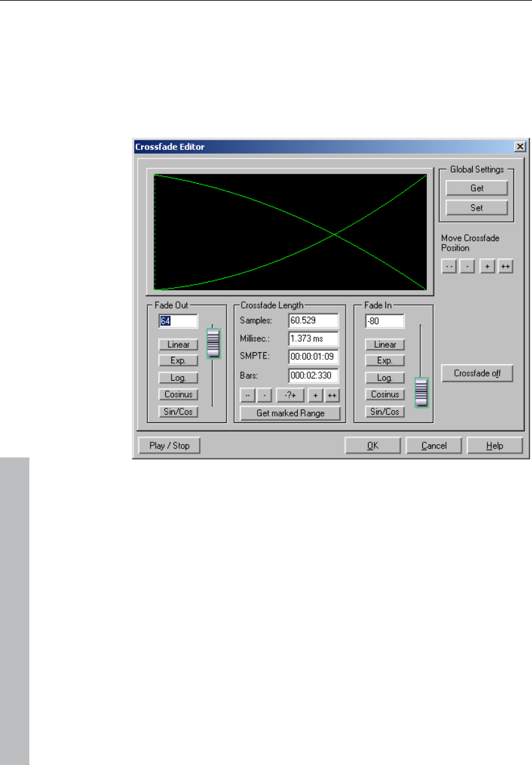This screenshot has height=765, width=532.
Task: Click the Samples length field
Action: click(313, 320)
